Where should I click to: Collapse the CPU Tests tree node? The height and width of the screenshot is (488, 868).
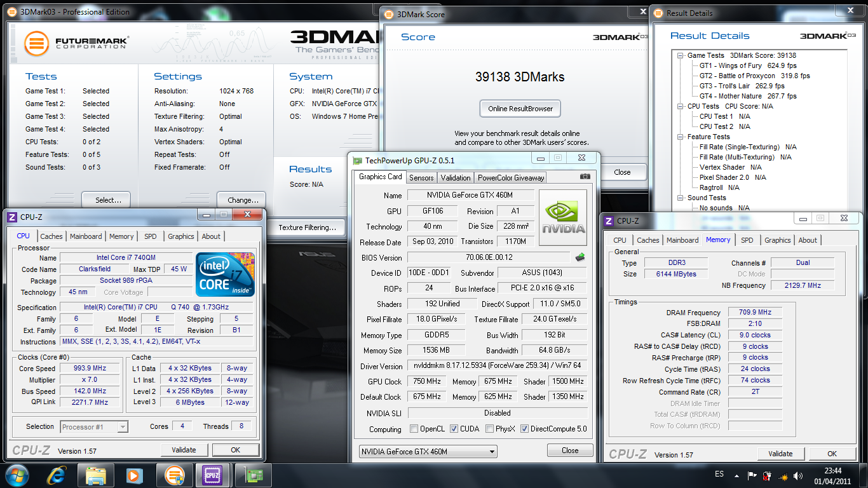click(681, 106)
